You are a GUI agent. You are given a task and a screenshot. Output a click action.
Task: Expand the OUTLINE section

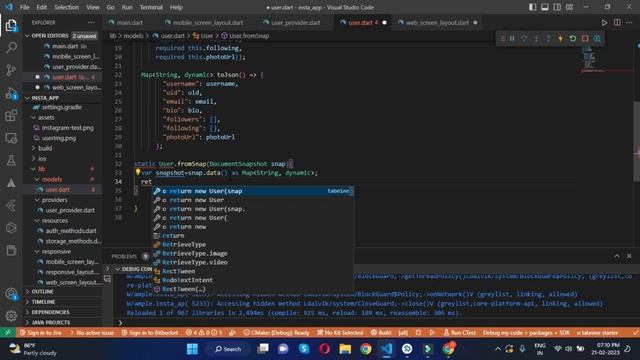pos(62,291)
